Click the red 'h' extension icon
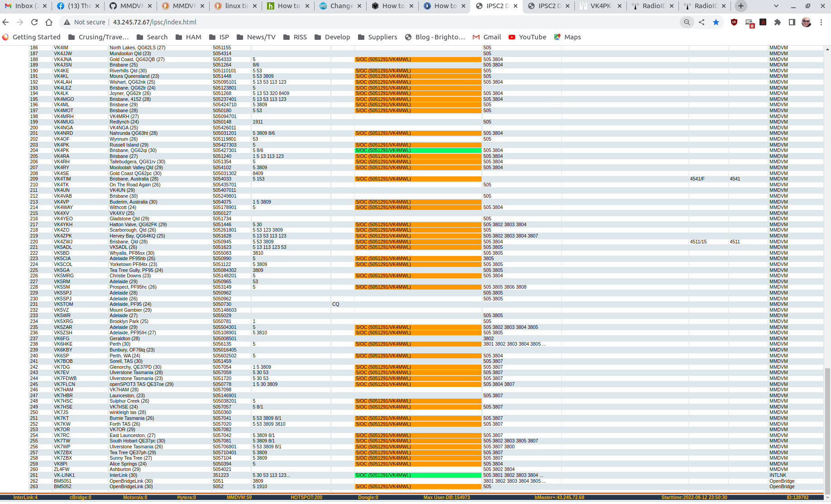831x504 pixels. [763, 21]
